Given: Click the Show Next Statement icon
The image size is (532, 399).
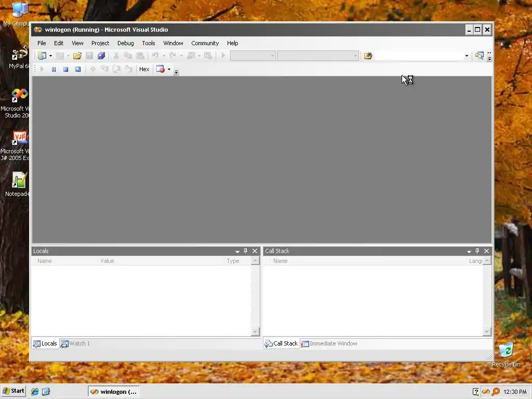Looking at the screenshot, I should (92, 69).
